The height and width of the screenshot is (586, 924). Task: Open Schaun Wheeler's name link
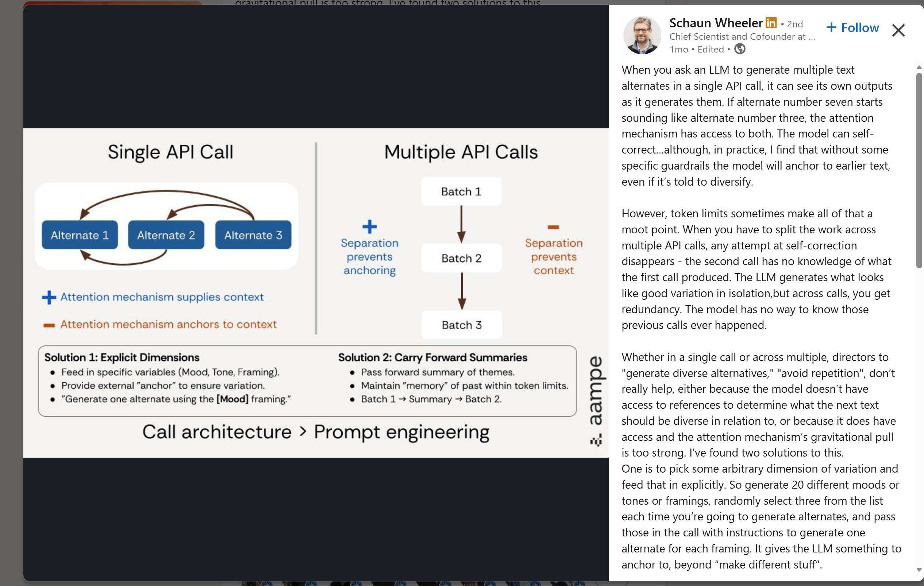[716, 23]
